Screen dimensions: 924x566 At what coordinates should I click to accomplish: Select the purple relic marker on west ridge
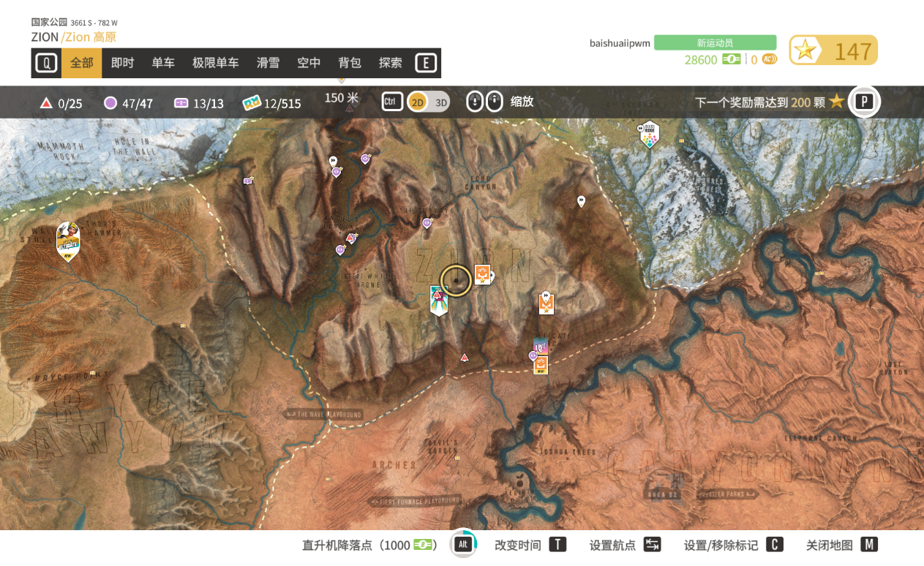248,181
